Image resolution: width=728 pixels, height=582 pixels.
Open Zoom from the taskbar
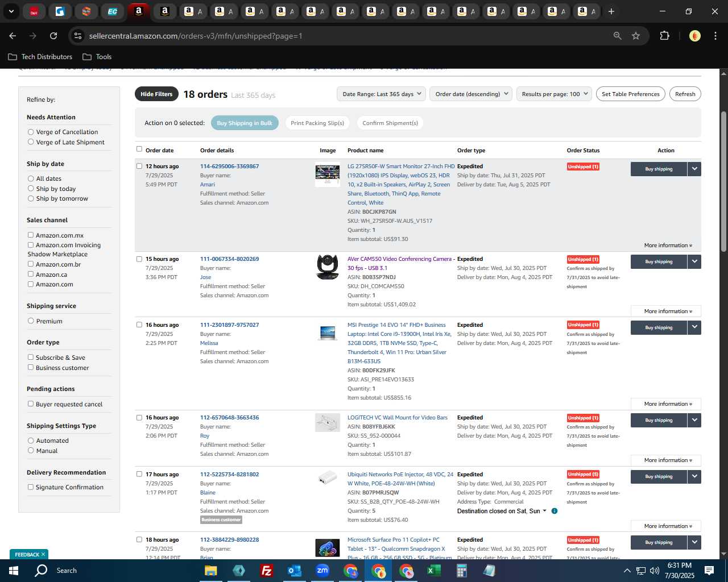pos(322,571)
